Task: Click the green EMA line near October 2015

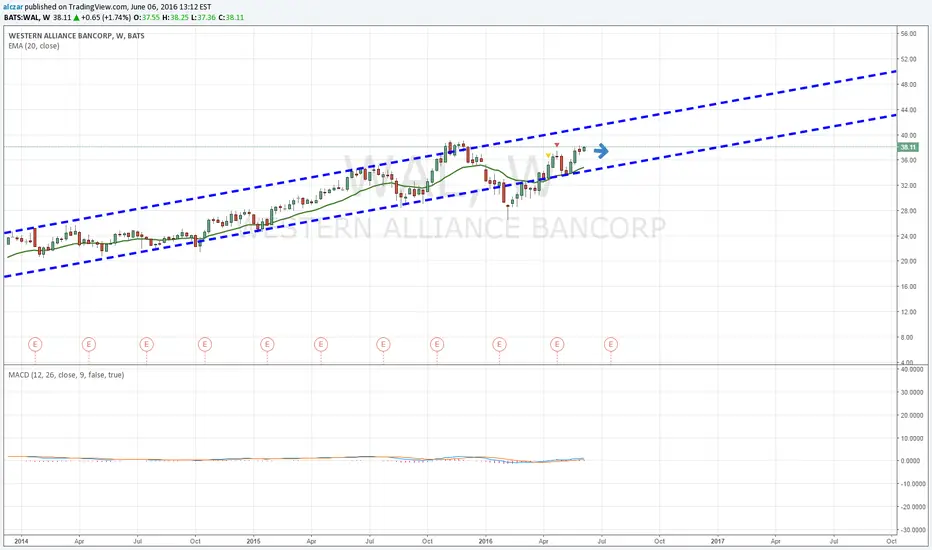Action: click(427, 189)
